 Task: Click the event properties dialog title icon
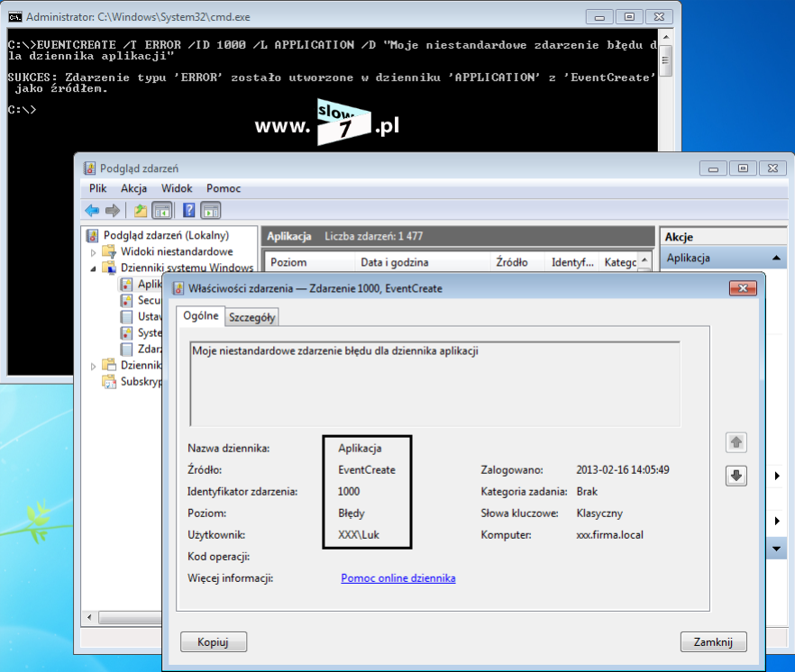(178, 288)
